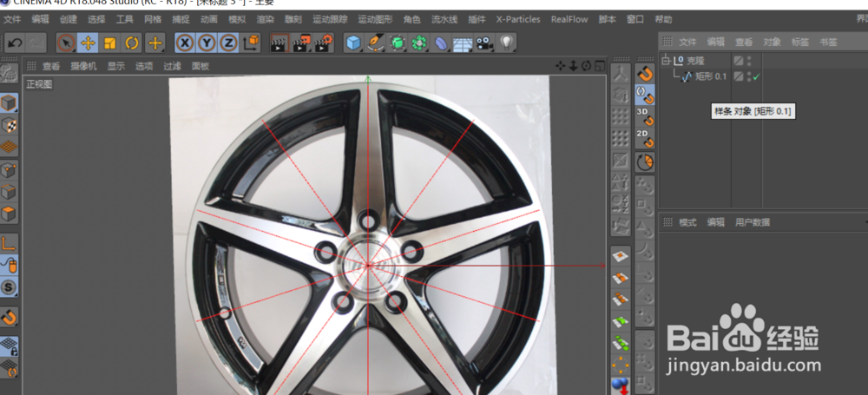Open Object Manager 标签 menu

click(800, 42)
